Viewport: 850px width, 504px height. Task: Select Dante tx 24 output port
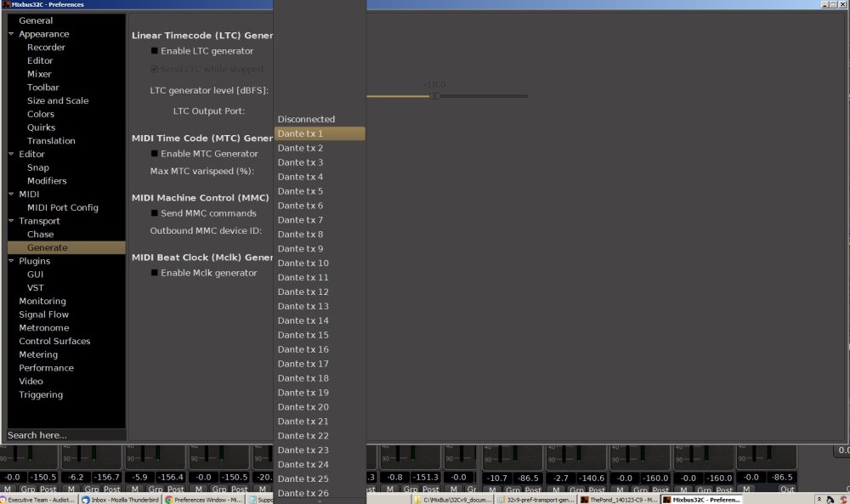pyautogui.click(x=320, y=464)
